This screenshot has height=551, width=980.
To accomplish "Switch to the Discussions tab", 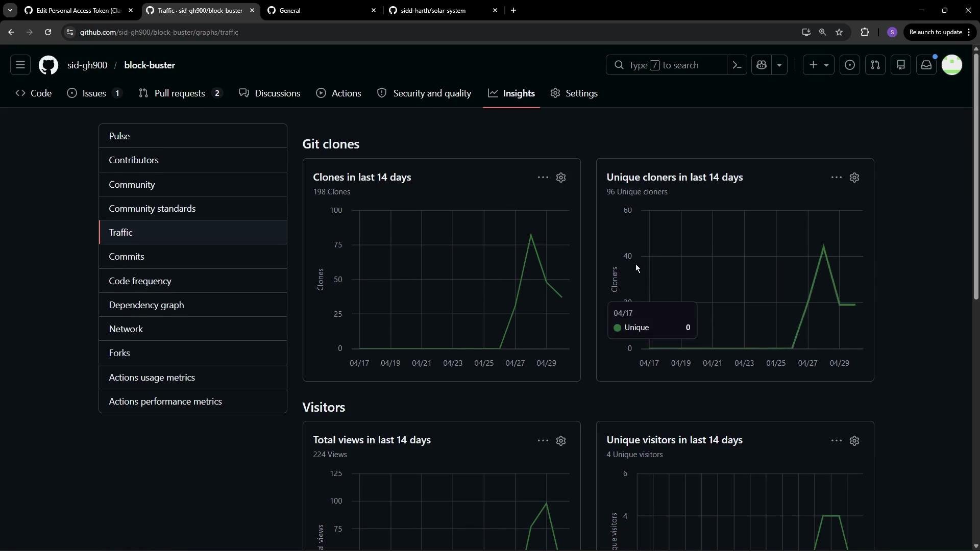I will pos(270,93).
